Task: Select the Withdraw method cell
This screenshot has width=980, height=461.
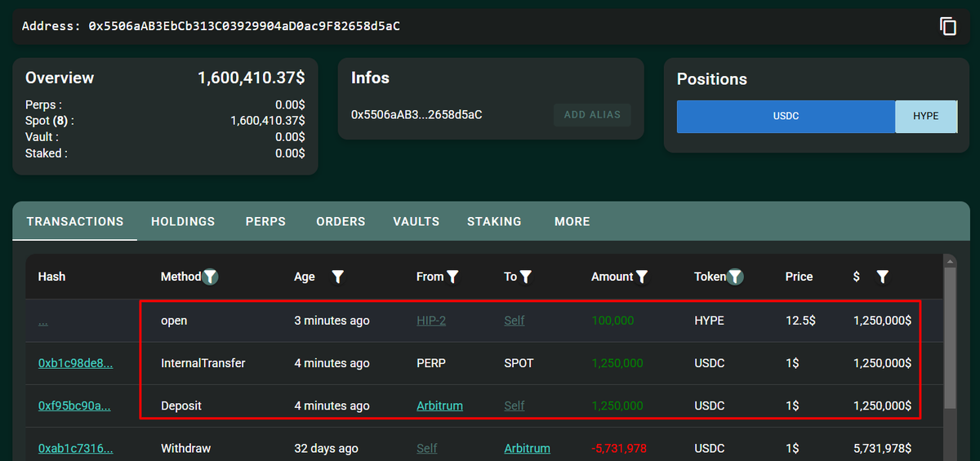Action: click(185, 448)
